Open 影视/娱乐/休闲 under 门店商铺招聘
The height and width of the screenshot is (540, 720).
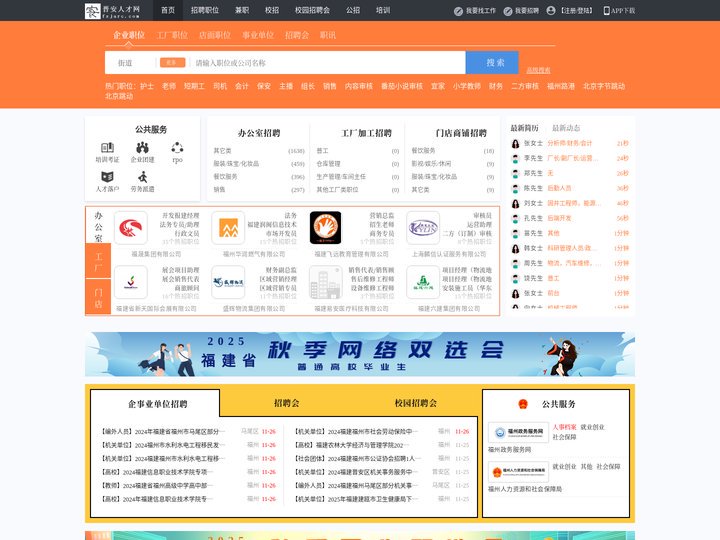point(431,163)
